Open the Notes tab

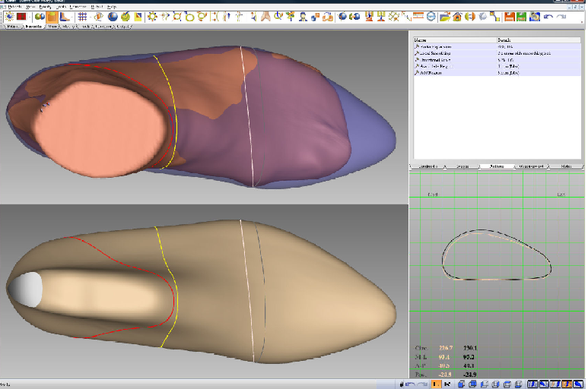click(x=565, y=165)
